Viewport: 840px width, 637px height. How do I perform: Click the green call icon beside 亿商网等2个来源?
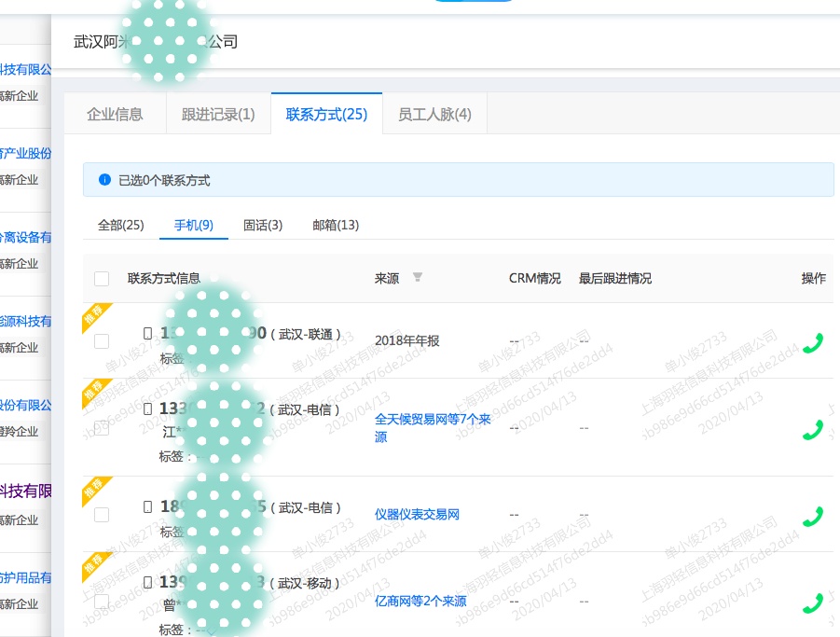coord(812,602)
